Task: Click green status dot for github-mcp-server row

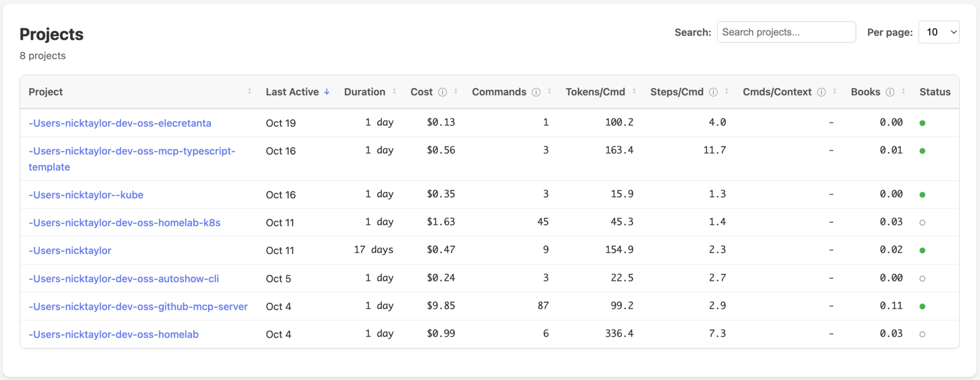Action: (x=922, y=306)
